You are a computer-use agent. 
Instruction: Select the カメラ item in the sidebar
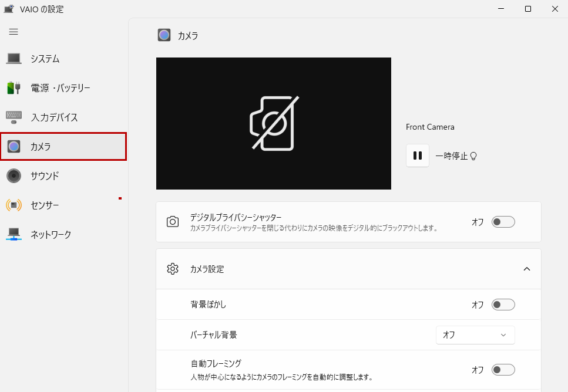coord(63,146)
